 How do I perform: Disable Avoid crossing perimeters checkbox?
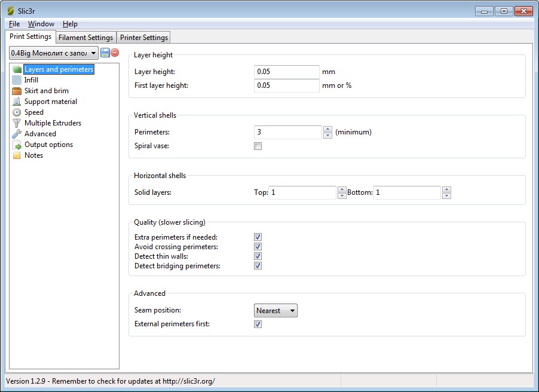pos(258,247)
